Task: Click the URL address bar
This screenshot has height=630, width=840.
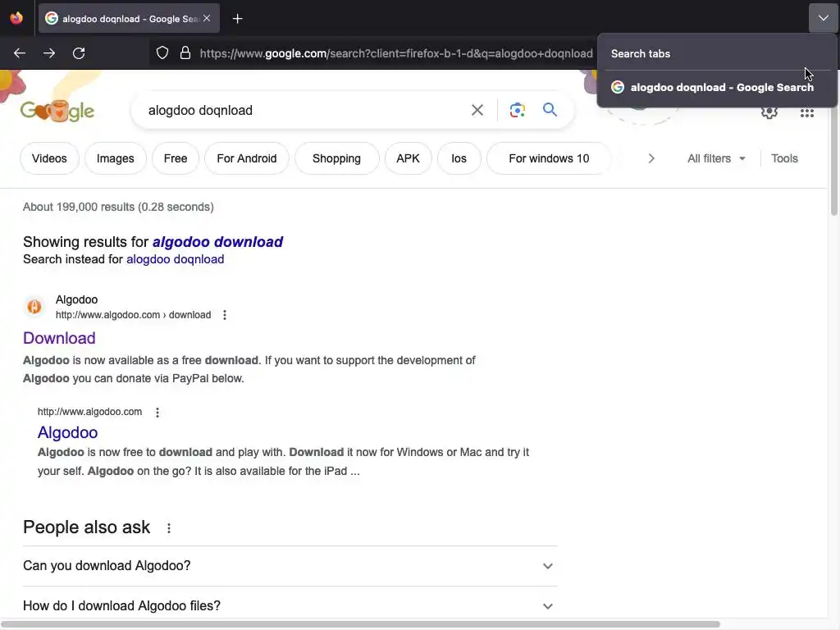Action: click(396, 53)
